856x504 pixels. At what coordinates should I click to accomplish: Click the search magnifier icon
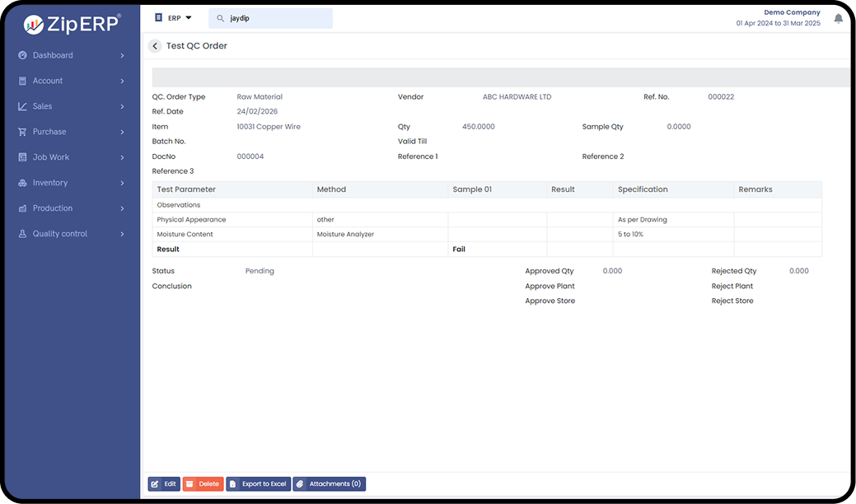tap(221, 18)
